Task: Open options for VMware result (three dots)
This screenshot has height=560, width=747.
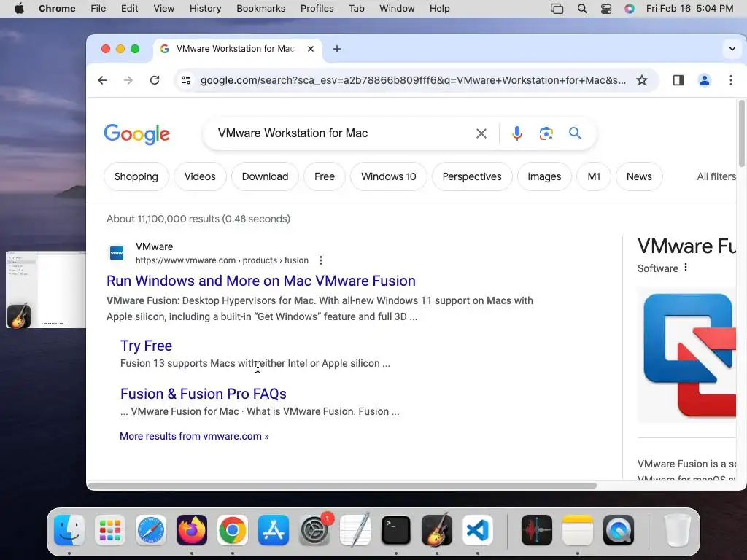Action: pyautogui.click(x=321, y=260)
